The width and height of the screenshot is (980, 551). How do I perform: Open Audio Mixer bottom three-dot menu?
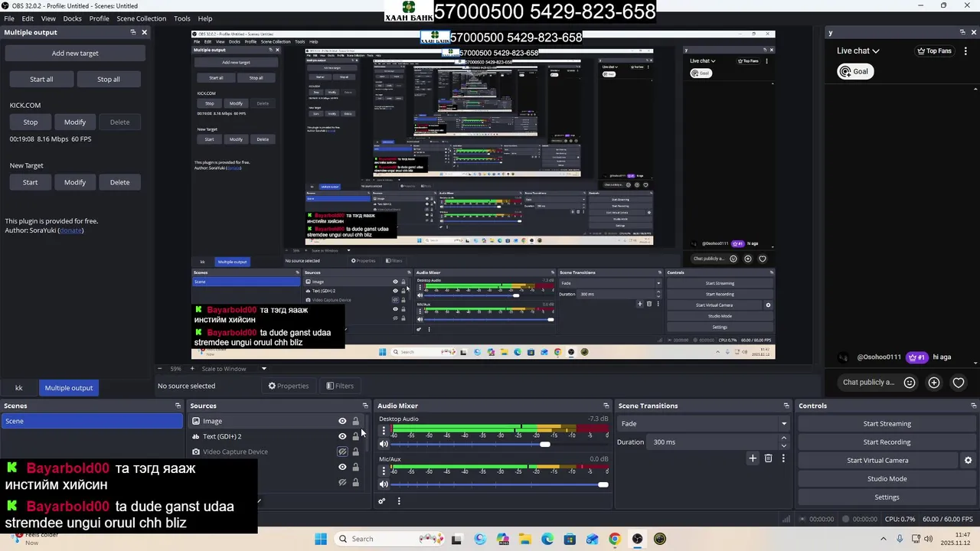(x=399, y=501)
